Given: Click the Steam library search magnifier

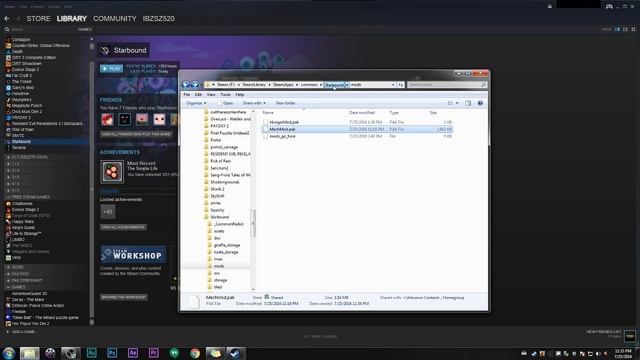Looking at the screenshot, I should 7,29.
